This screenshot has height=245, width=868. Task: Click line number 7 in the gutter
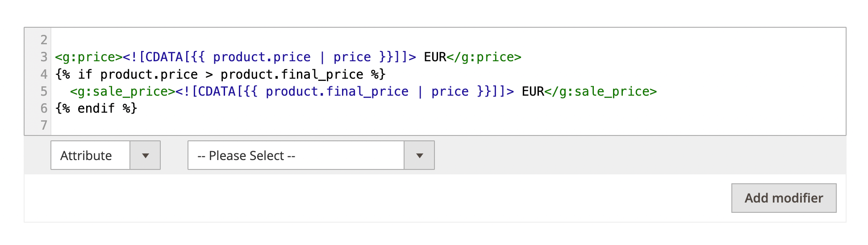pyautogui.click(x=44, y=125)
